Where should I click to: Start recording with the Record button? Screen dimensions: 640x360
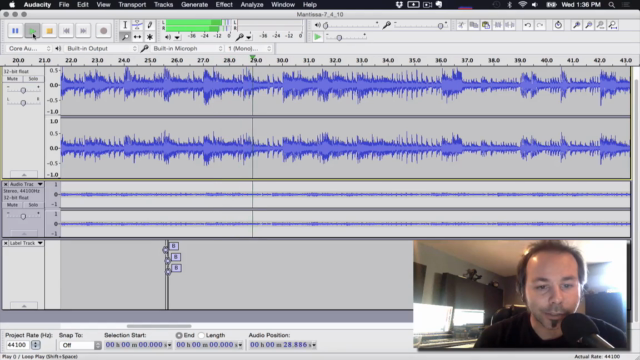pyautogui.click(x=104, y=31)
